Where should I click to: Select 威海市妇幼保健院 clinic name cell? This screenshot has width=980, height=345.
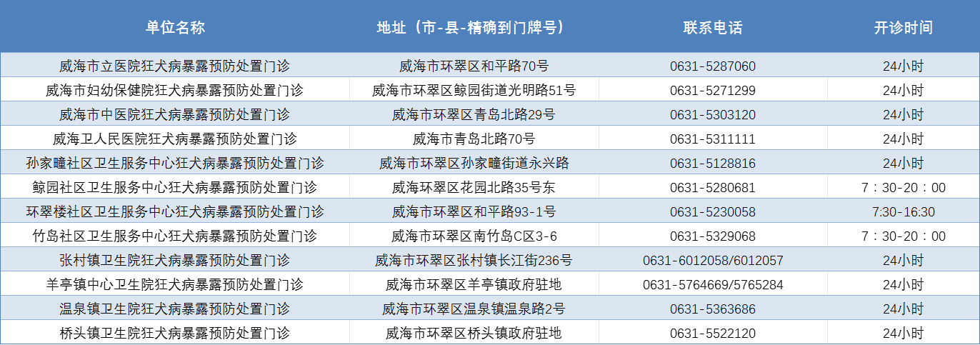175,91
